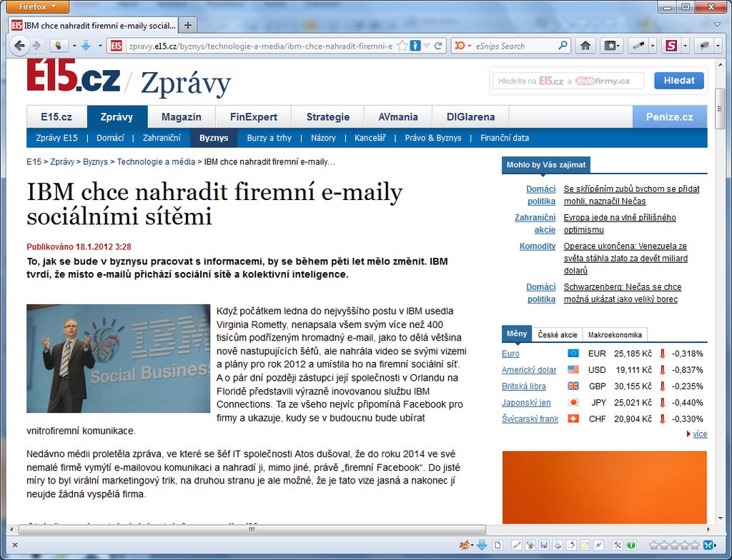
Task: Click the printer icon in add-on bar
Action: (558, 544)
